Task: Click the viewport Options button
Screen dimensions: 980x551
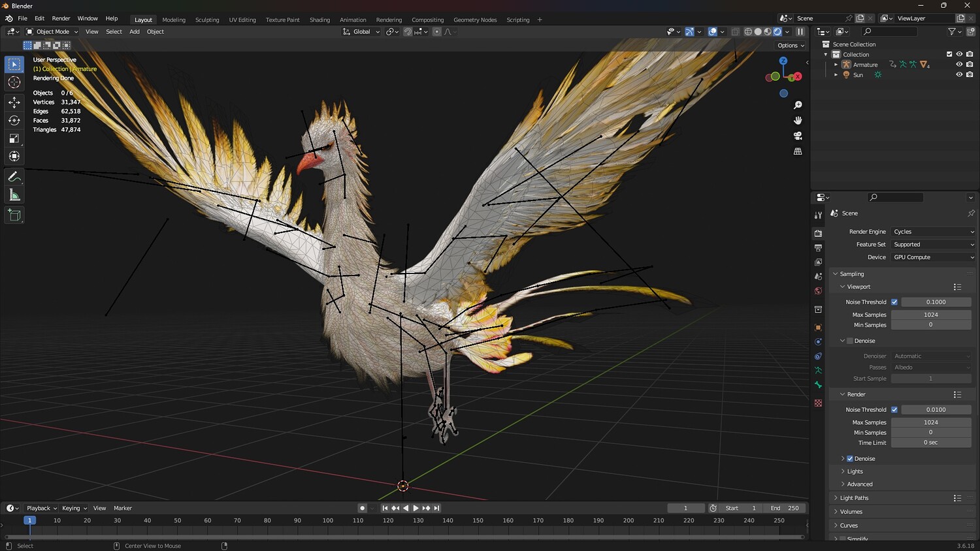Action: click(791, 46)
